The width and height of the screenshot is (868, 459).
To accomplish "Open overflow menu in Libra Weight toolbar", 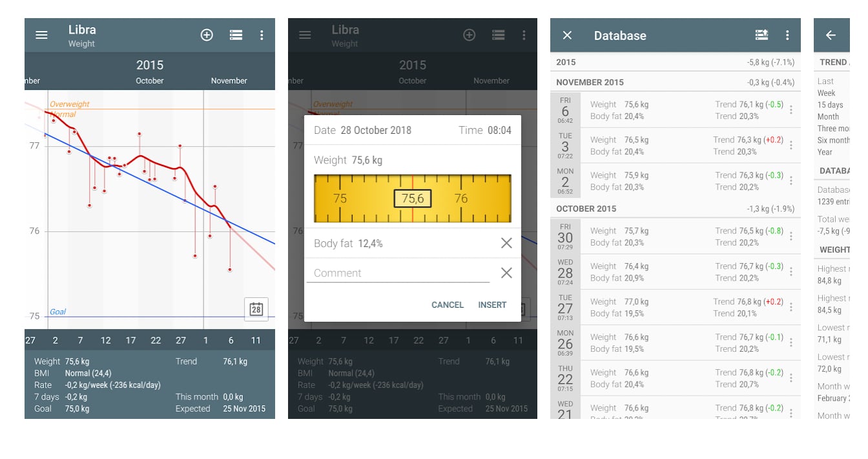I will (262, 36).
